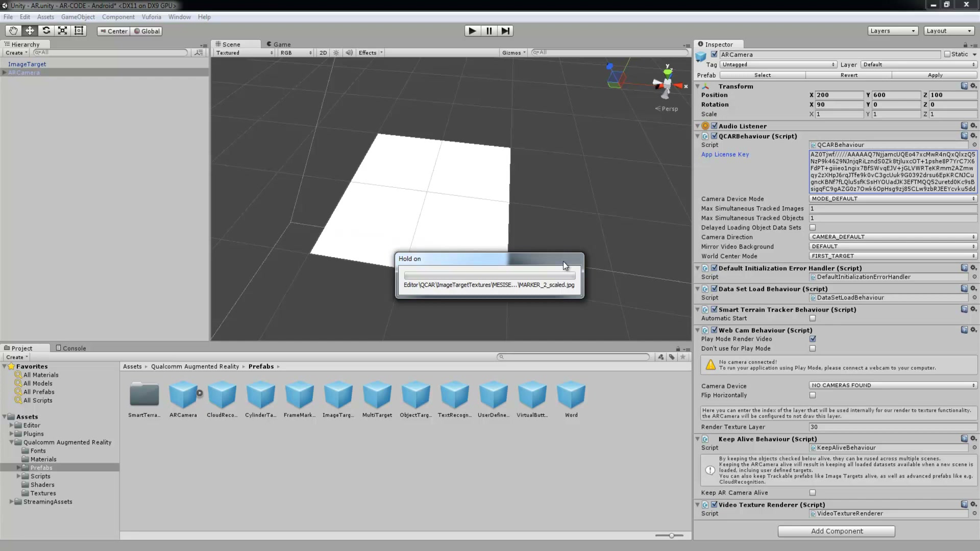Select the Move tool
The image size is (980, 551).
click(x=30, y=31)
